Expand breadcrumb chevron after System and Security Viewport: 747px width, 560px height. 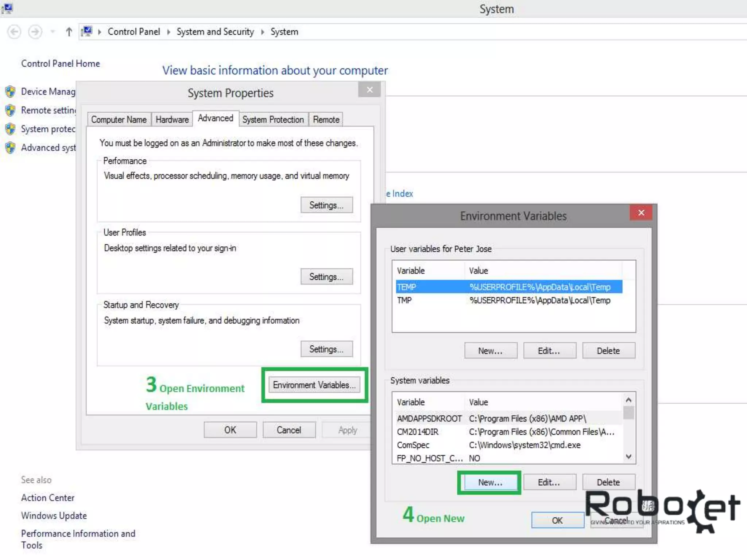(x=262, y=32)
